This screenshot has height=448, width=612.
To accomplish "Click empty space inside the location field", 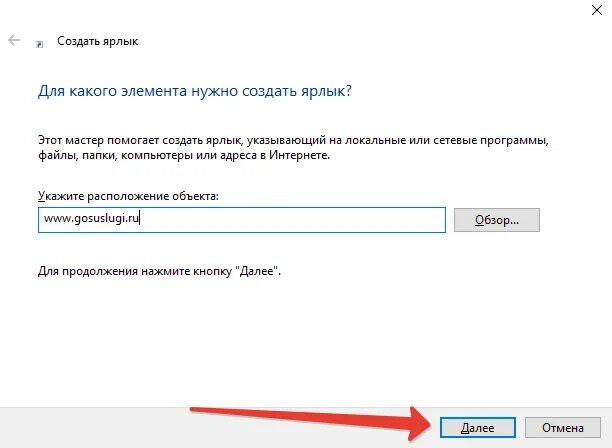I will [x=293, y=220].
